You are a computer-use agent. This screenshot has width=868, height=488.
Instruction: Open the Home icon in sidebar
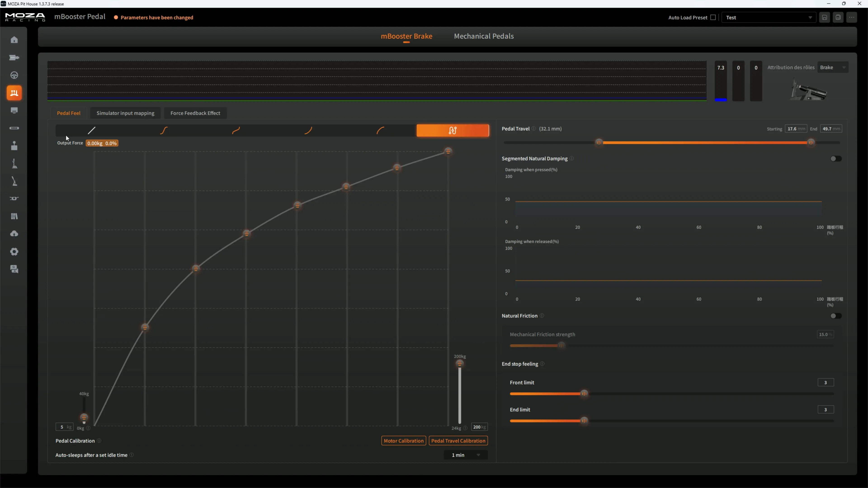coord(14,40)
